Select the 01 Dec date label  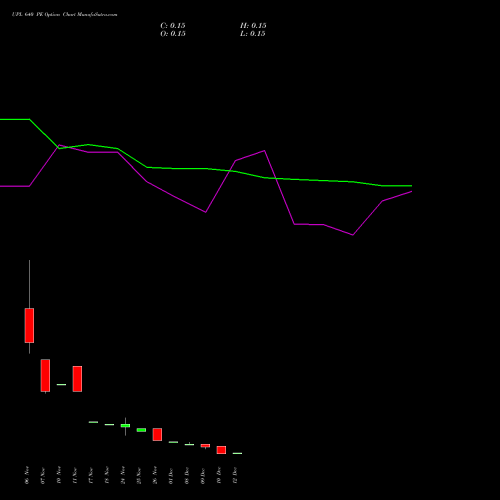point(171,475)
